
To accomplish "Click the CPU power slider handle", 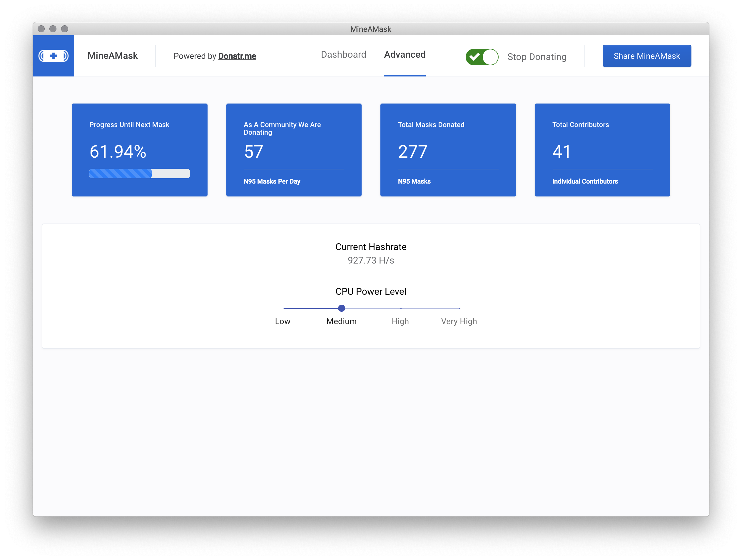I will [x=342, y=308].
